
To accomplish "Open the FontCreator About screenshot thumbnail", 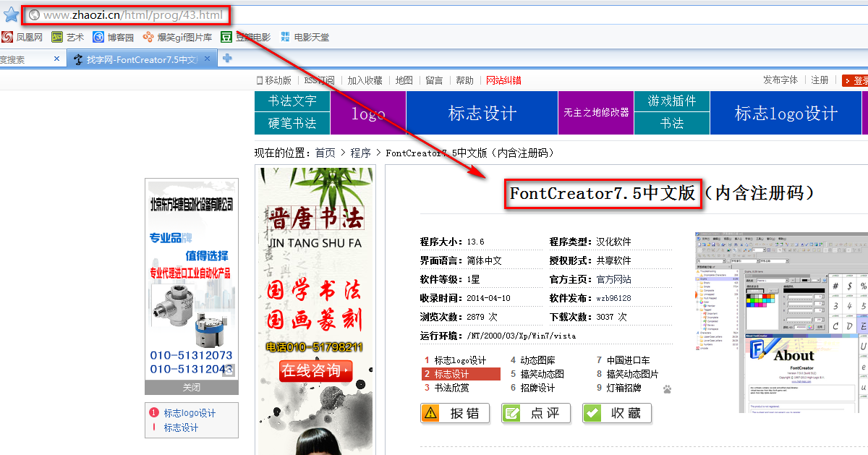I will [781, 323].
